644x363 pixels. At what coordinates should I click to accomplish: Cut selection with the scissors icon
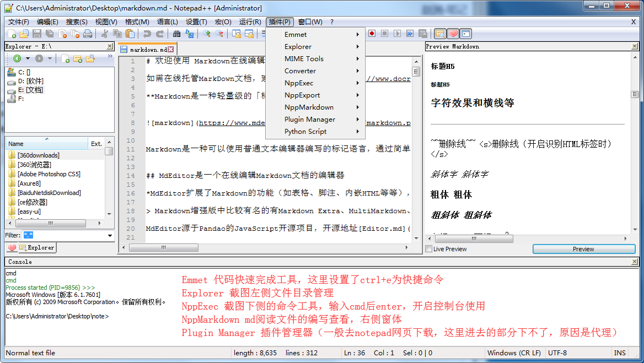pyautogui.click(x=105, y=34)
